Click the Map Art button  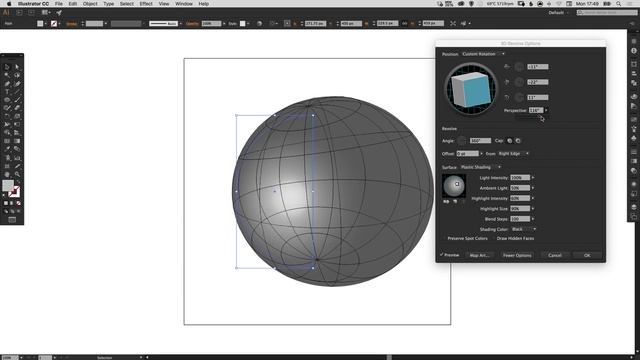click(479, 255)
